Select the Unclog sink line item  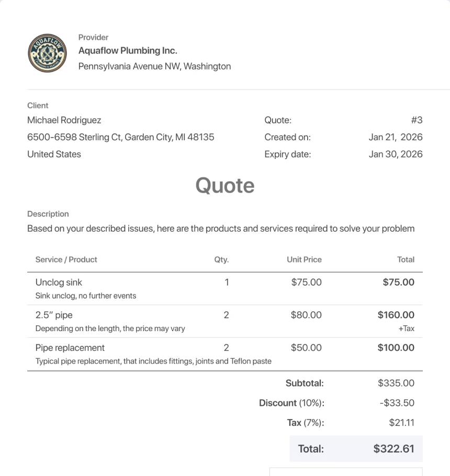[x=59, y=282]
